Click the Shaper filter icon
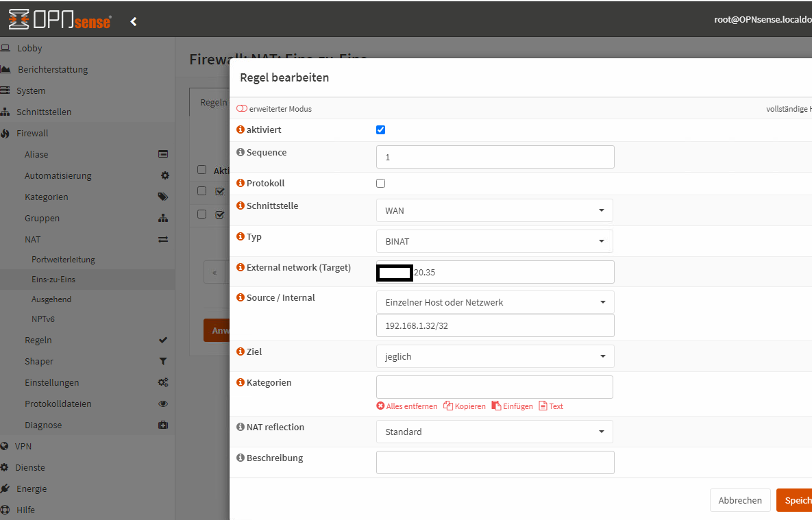Screen dimensions: 812x520 click(x=163, y=362)
